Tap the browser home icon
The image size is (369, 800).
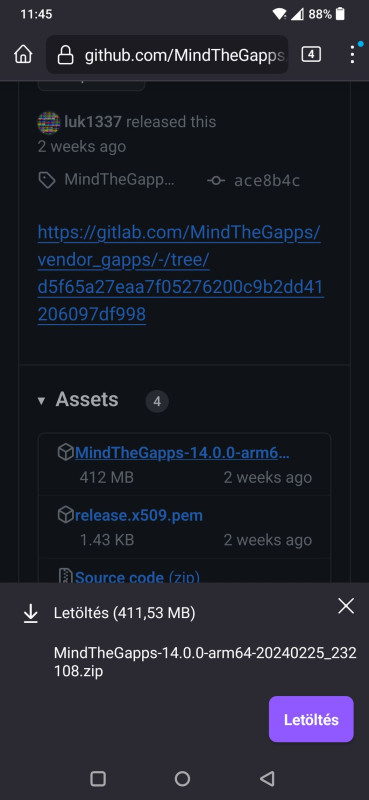tap(23, 55)
